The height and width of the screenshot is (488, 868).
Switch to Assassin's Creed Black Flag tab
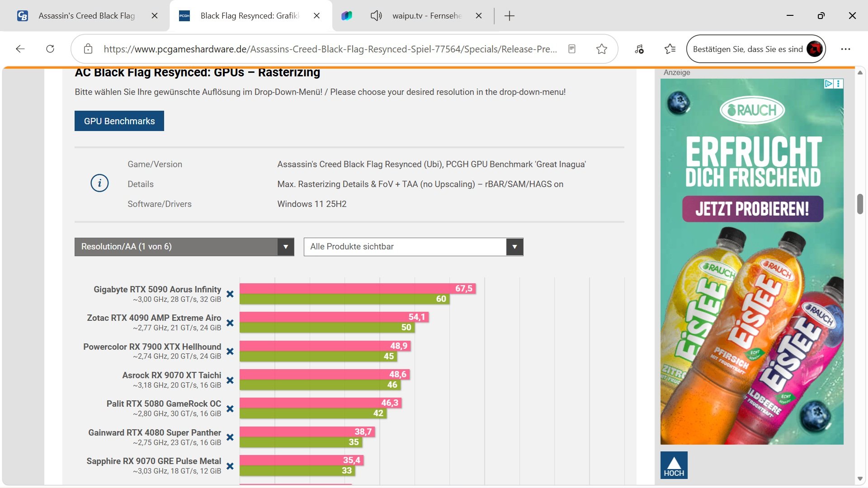(x=87, y=16)
